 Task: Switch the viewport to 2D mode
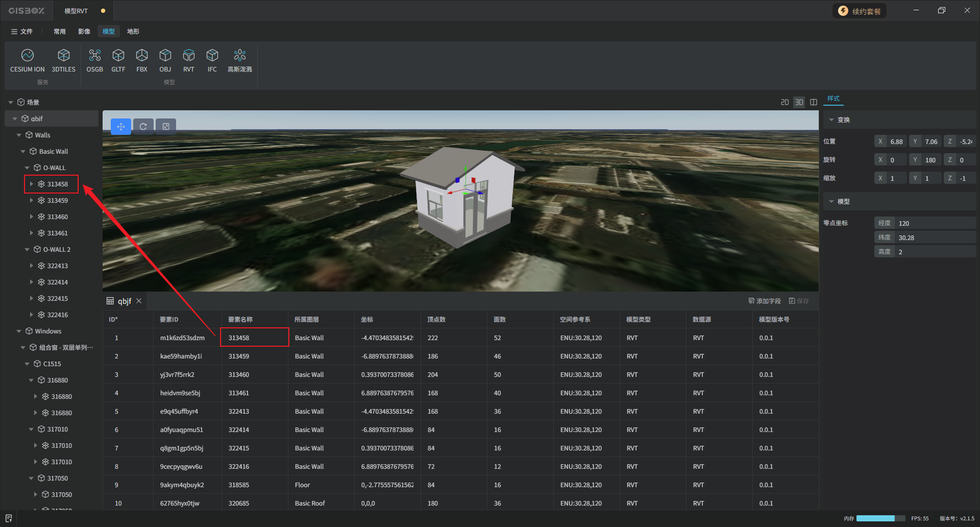click(x=785, y=103)
